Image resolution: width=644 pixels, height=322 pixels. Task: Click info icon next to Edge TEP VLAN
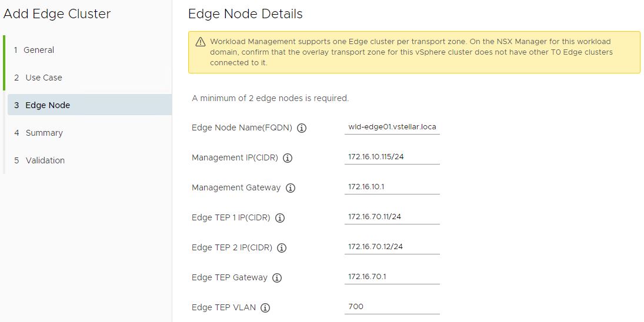click(x=265, y=308)
